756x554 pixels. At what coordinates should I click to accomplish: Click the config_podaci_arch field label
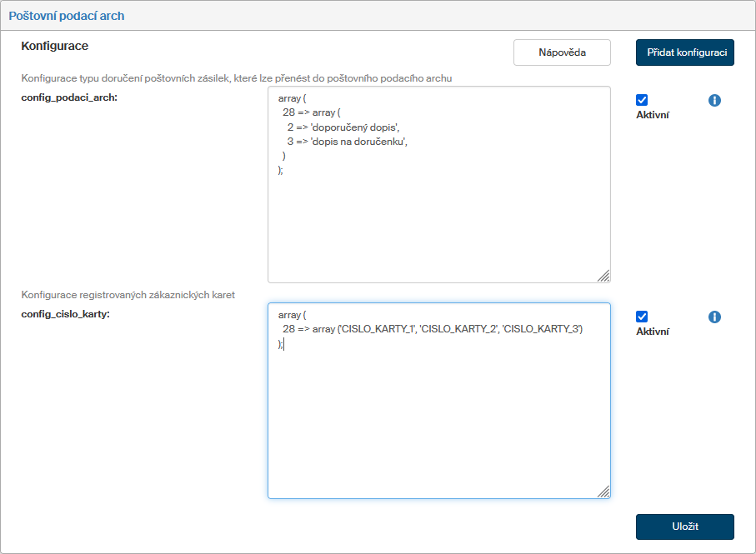(69, 97)
